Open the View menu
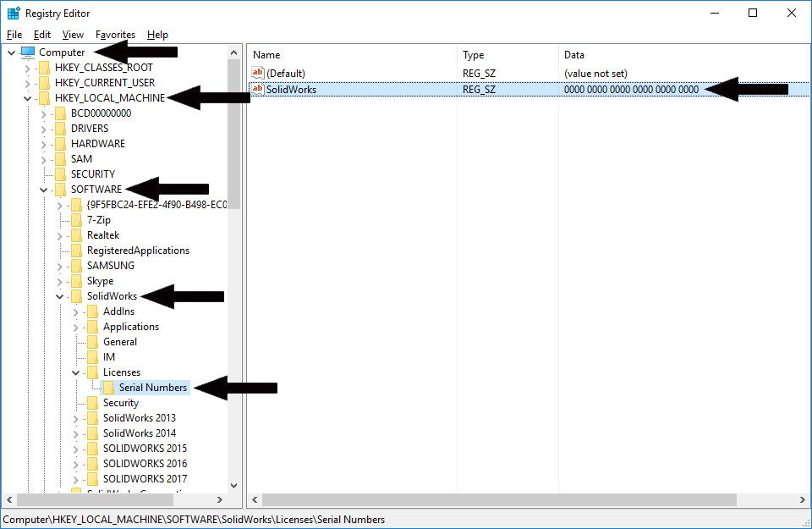Viewport: 812px width, 529px height. tap(73, 35)
